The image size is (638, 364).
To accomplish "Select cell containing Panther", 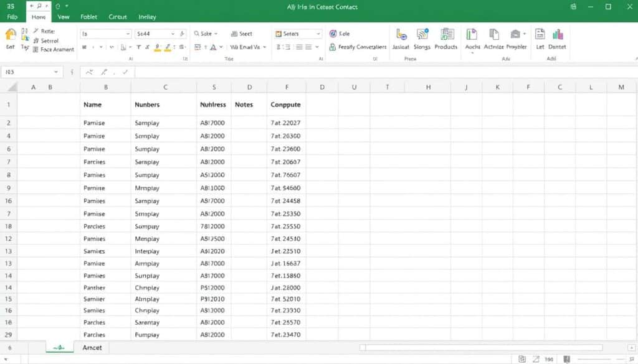I will [x=106, y=287].
